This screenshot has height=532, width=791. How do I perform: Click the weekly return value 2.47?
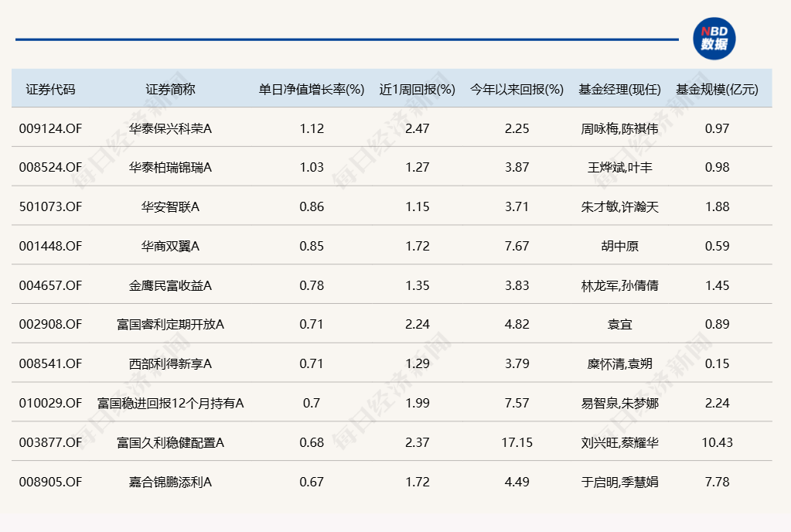[418, 128]
